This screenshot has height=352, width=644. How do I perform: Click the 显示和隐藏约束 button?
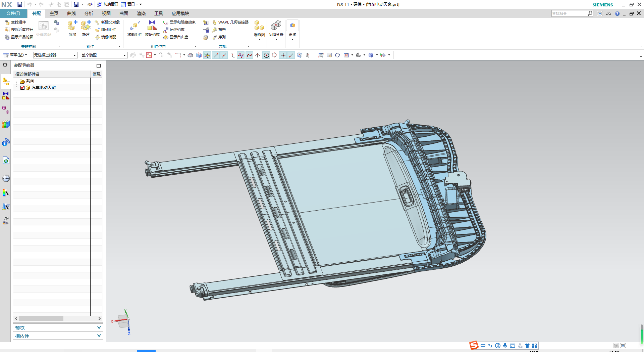(179, 22)
